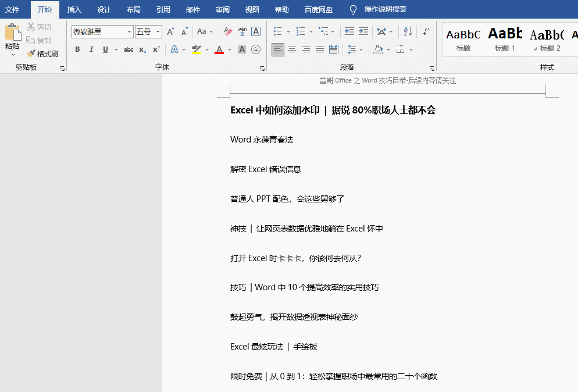Center align the text

[292, 49]
